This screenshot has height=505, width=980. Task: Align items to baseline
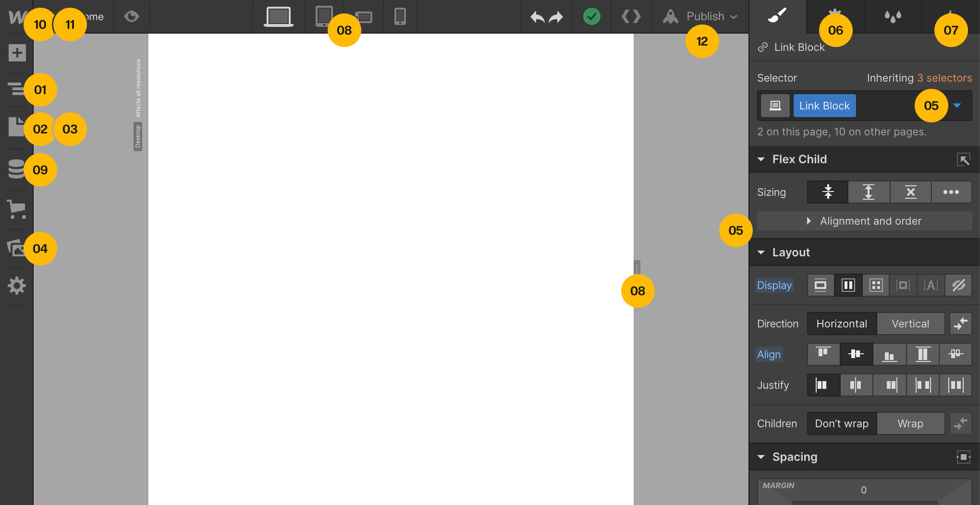pos(955,354)
